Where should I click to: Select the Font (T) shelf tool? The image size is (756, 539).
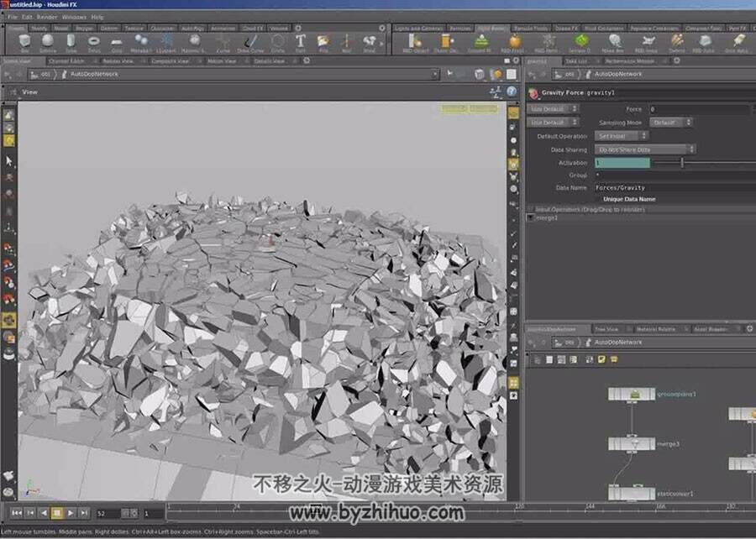tap(301, 43)
